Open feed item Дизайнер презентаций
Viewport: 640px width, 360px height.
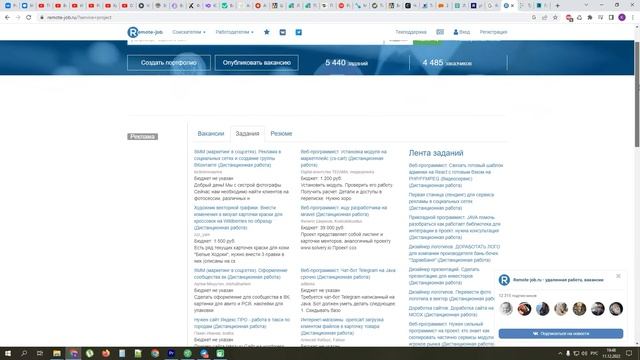444,276
